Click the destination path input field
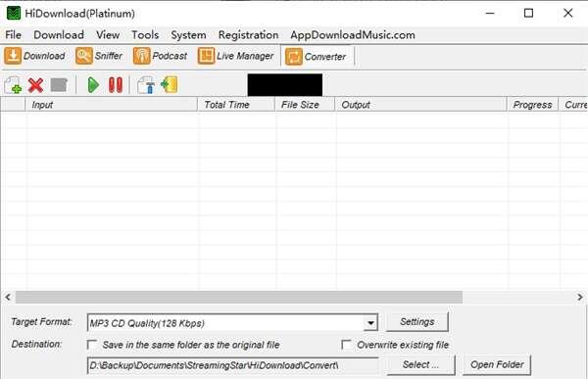Viewport: 588px width, 379px height. tap(232, 365)
